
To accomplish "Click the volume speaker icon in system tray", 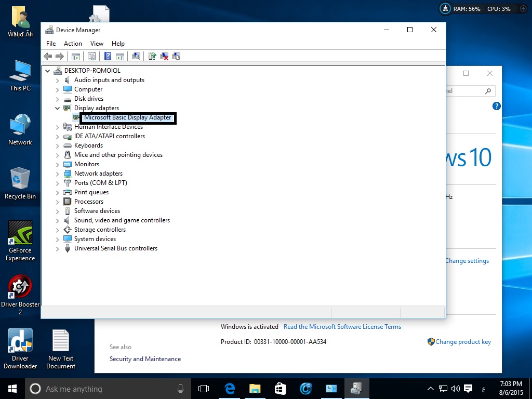I will (455, 389).
